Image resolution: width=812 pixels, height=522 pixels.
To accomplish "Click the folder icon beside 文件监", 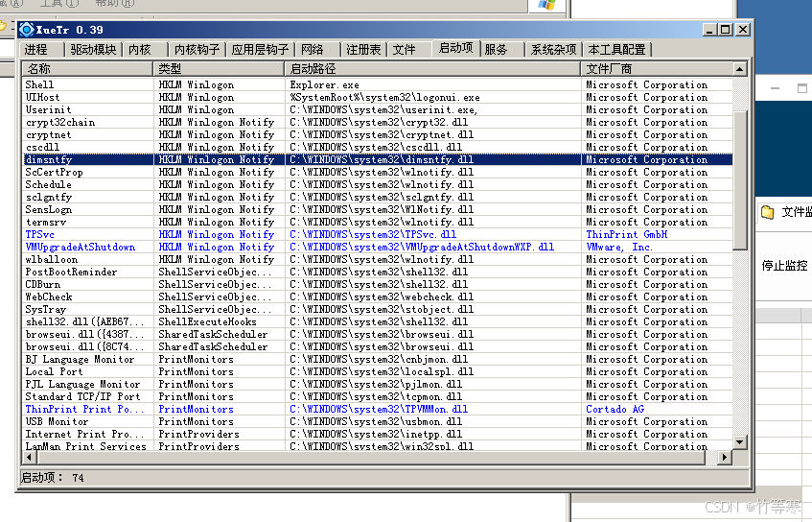I will click(x=768, y=212).
